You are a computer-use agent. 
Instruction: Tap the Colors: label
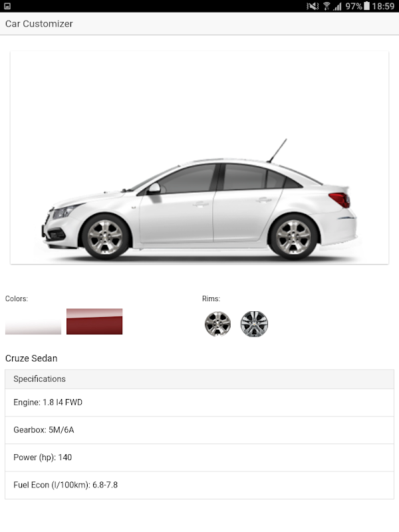tap(16, 299)
